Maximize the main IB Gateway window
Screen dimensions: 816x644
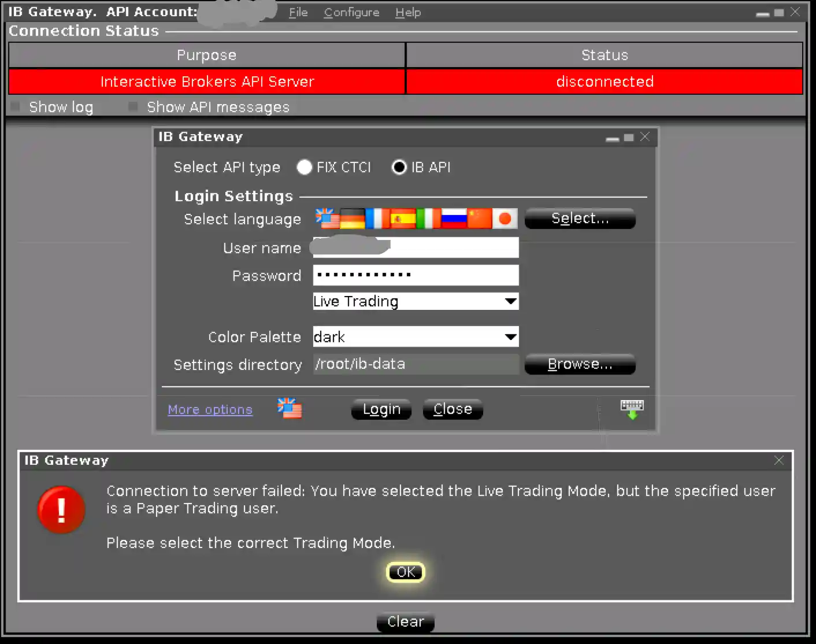(x=779, y=13)
